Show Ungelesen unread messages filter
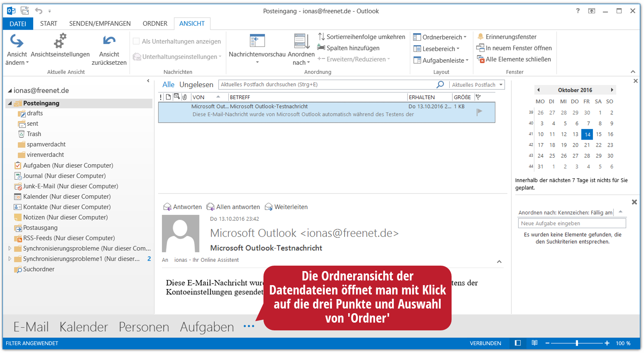644x353 pixels. [196, 85]
